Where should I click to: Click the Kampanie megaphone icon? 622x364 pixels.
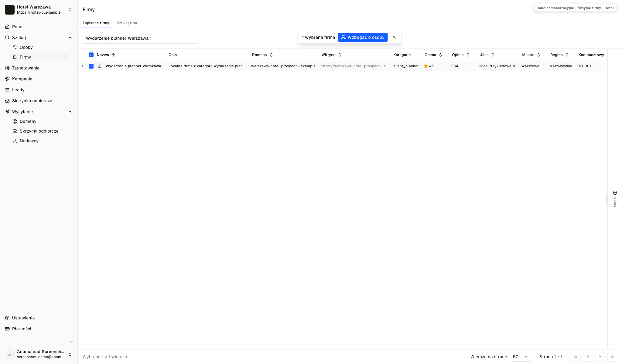click(x=7, y=79)
